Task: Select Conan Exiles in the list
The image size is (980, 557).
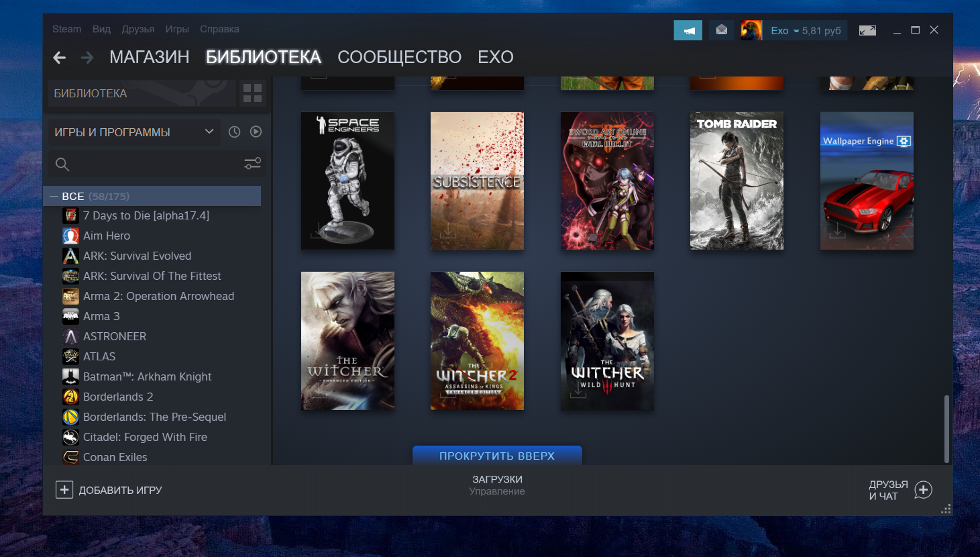Action: [115, 457]
